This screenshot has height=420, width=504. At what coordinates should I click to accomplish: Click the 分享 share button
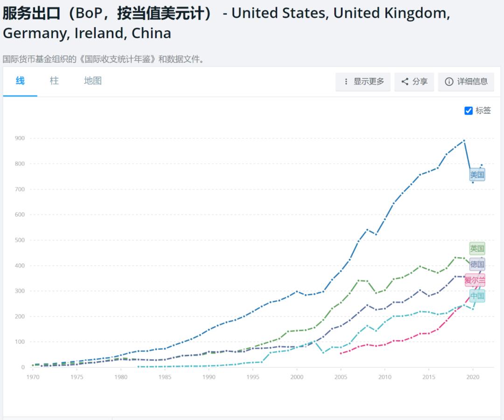click(414, 82)
